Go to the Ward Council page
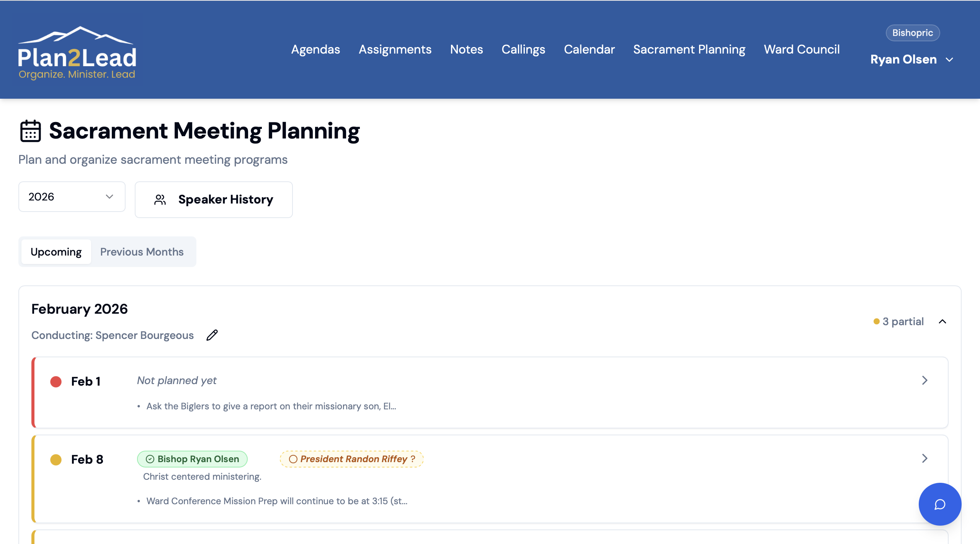This screenshot has width=980, height=544. click(x=802, y=49)
